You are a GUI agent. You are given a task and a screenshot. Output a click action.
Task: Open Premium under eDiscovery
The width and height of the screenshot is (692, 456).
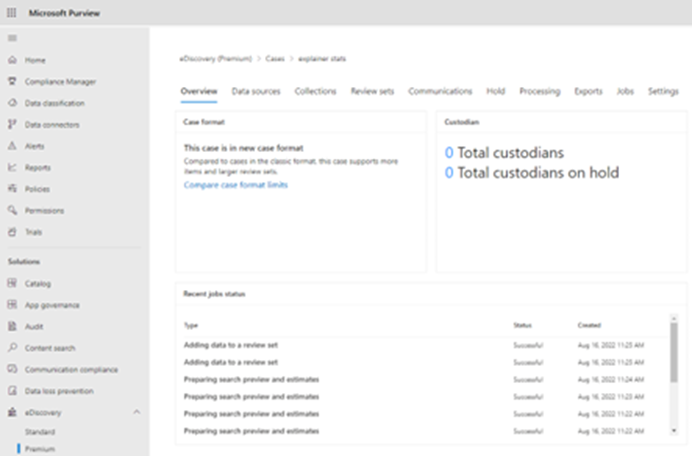pyautogui.click(x=40, y=449)
